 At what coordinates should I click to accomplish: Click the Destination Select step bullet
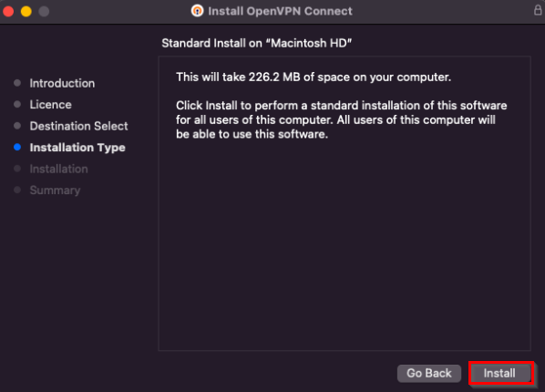tap(17, 126)
